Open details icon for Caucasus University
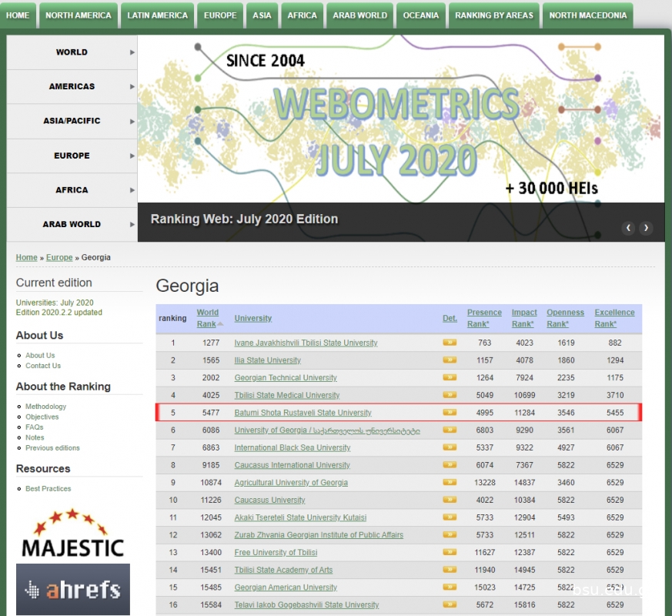Screen dimensions: 672x616 tap(450, 500)
